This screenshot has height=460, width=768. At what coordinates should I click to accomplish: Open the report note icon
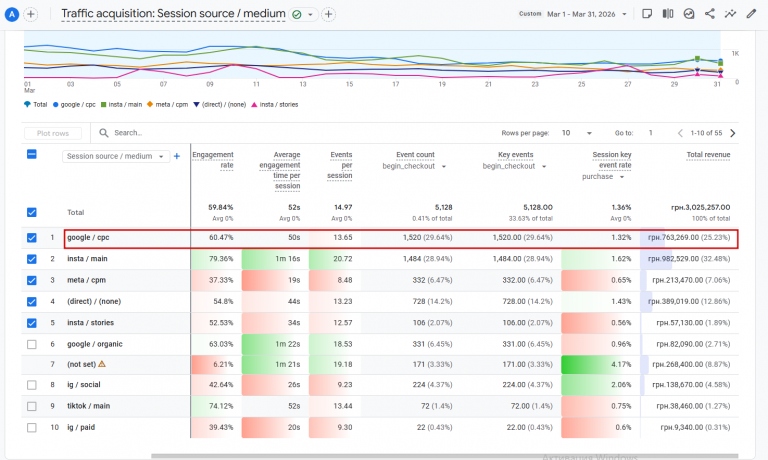tap(647, 14)
